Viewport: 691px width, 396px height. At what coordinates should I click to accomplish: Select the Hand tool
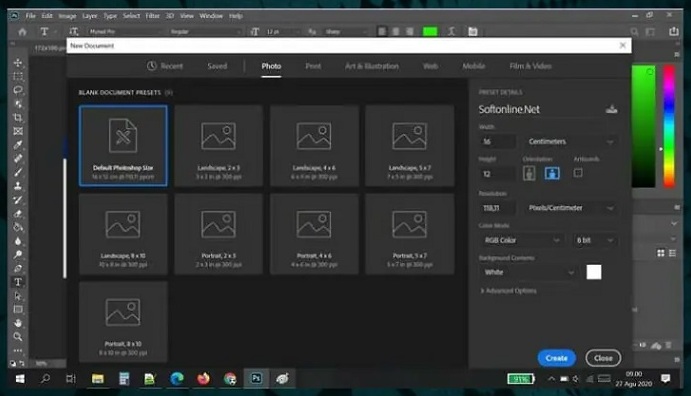tap(18, 323)
